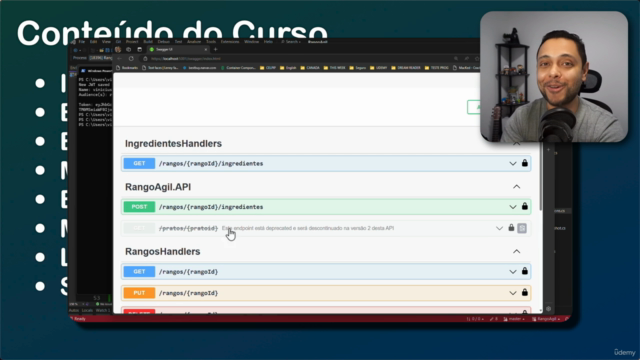The width and height of the screenshot is (640, 360).
Task: Switch to Autos tab in Visual Studio
Action: pos(74,311)
